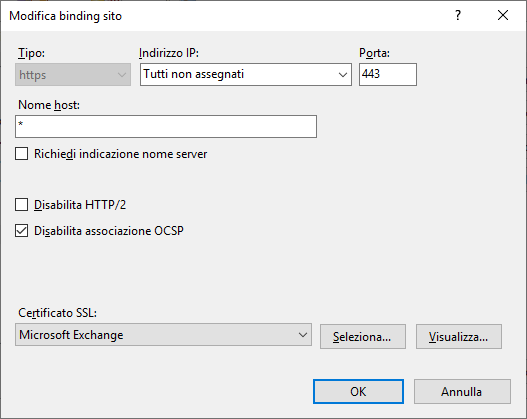Expand the Tutti non assegnati chevron arrow
The width and height of the screenshot is (527, 419).
point(342,75)
